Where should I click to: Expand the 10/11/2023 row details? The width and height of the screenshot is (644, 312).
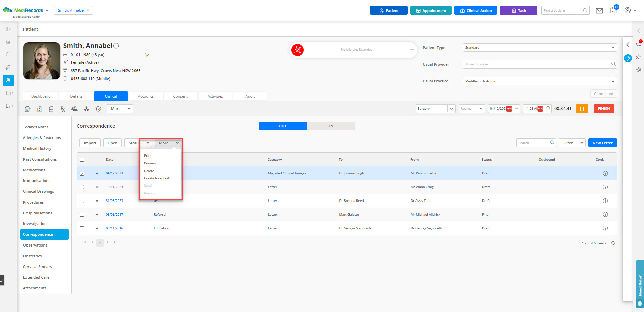tap(97, 187)
